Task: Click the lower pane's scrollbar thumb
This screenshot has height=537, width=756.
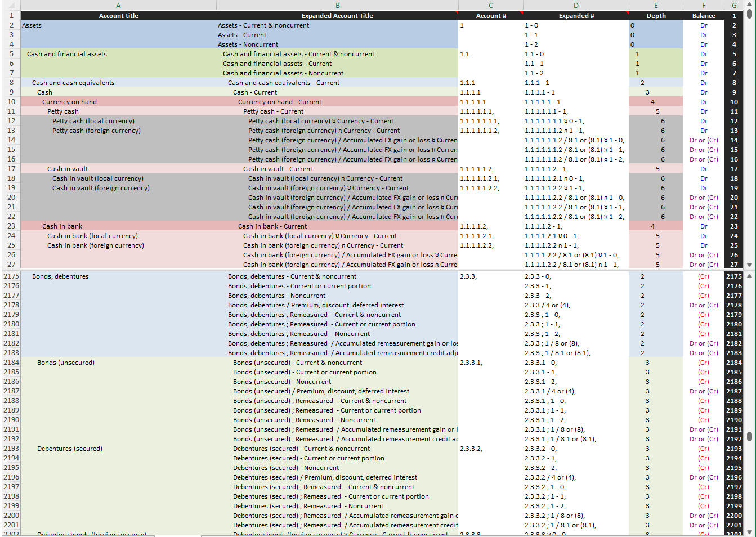Action: coord(749,436)
